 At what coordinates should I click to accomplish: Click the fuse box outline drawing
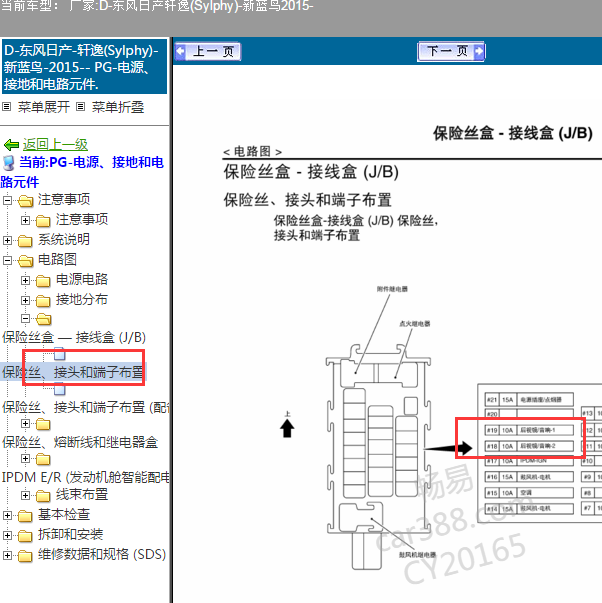[379, 456]
